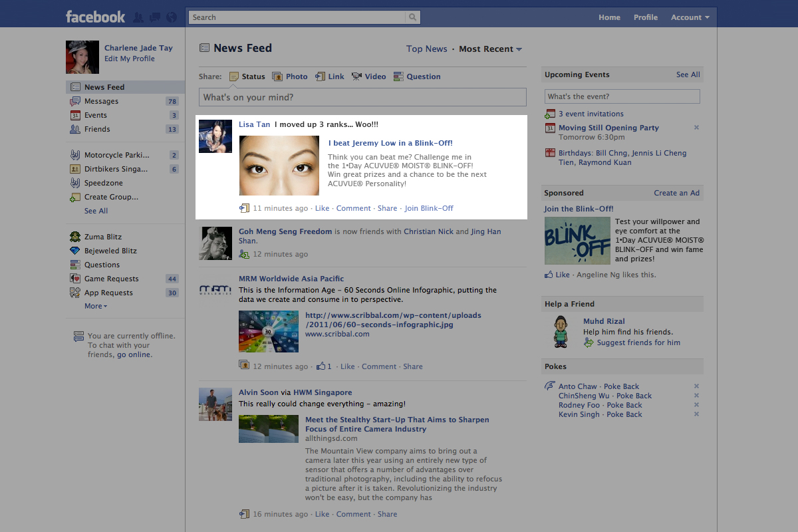Click Suggest friends for him
Image resolution: width=798 pixels, height=532 pixels.
tap(638, 342)
